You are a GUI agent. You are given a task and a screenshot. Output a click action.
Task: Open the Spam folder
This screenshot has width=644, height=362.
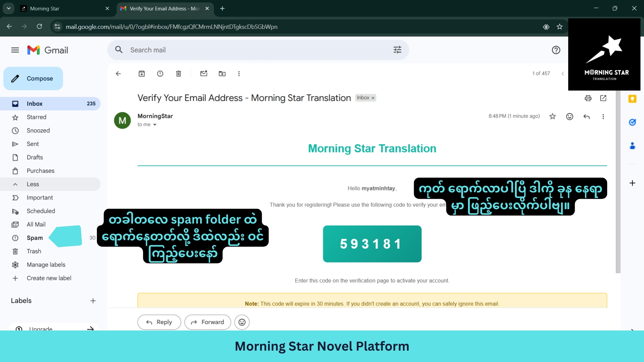[35, 238]
